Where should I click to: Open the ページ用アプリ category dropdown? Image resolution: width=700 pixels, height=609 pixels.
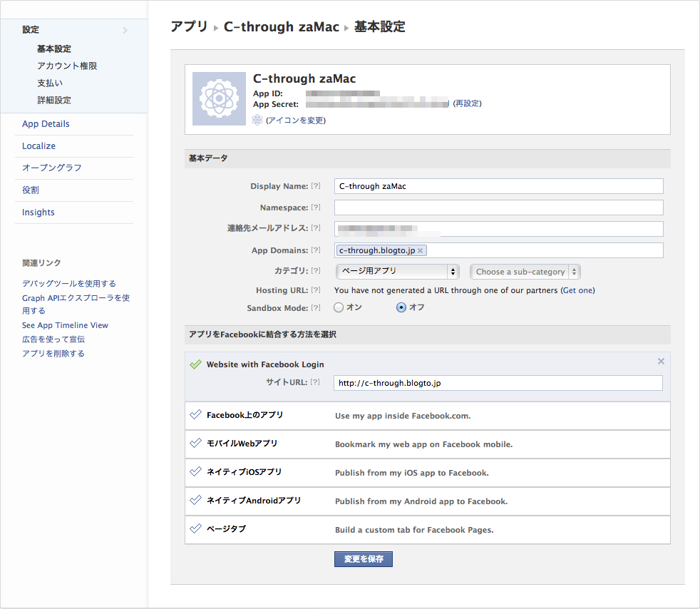397,272
